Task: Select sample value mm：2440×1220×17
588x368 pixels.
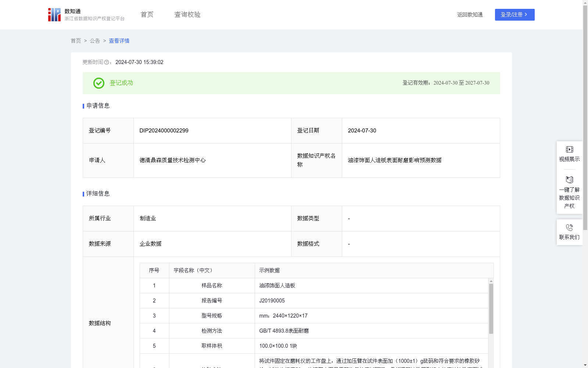Action: [x=283, y=316]
